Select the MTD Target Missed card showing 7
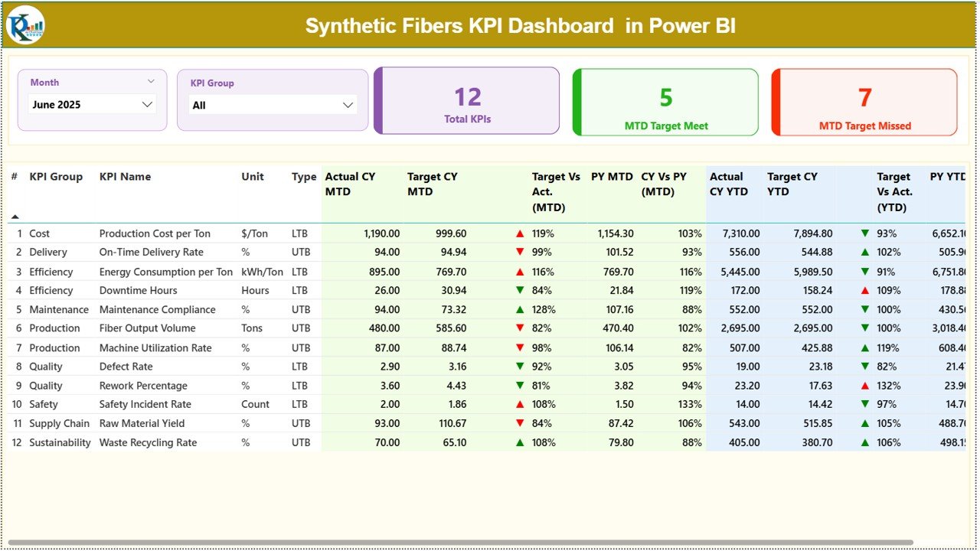The image size is (980, 551). [864, 102]
